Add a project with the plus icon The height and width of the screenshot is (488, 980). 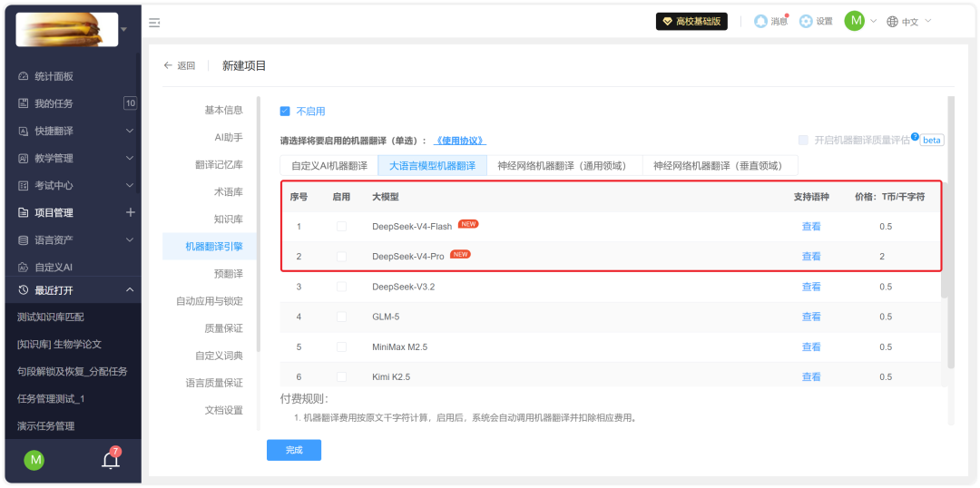(x=130, y=212)
